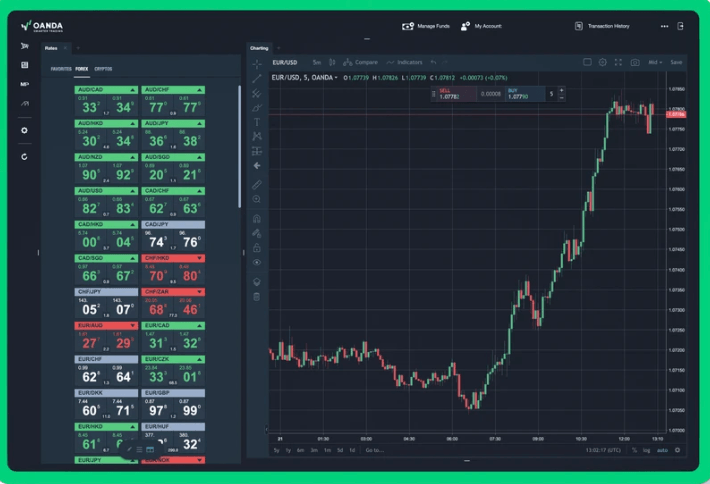Screen dimensions: 710x484
Task: Expand the AUD/CAD rate tile arrow
Action: coord(133,90)
